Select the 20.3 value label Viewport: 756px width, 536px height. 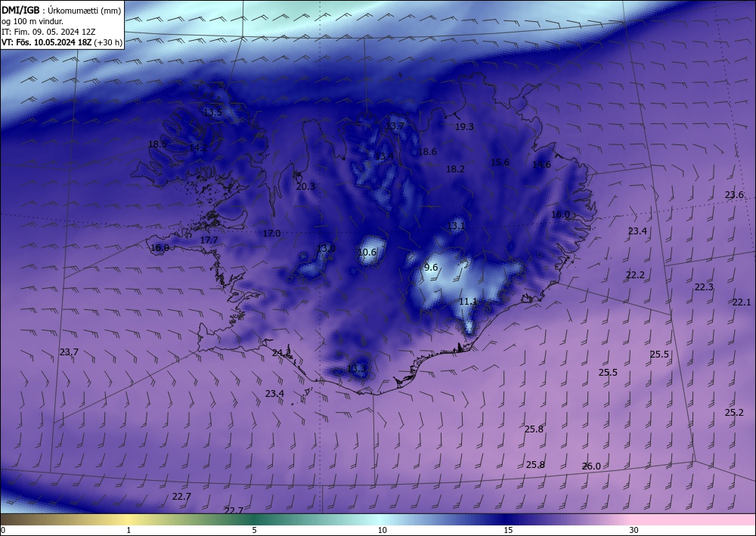click(305, 186)
